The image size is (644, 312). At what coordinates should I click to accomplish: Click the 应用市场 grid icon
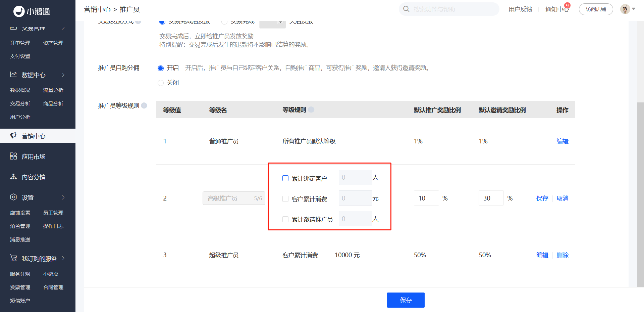13,156
